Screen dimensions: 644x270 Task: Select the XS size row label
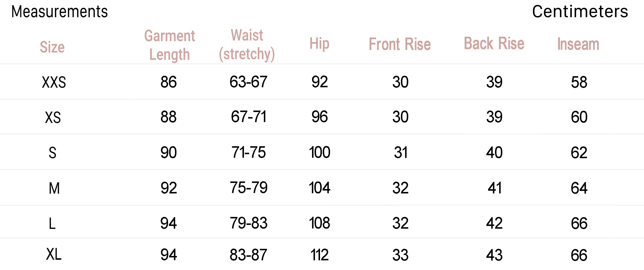tap(53, 117)
